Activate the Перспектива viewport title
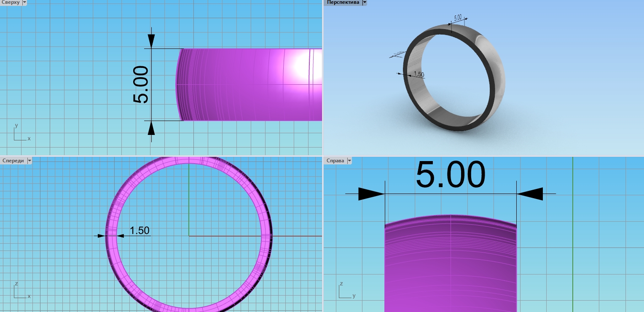The width and height of the screenshot is (644, 312). tap(343, 3)
